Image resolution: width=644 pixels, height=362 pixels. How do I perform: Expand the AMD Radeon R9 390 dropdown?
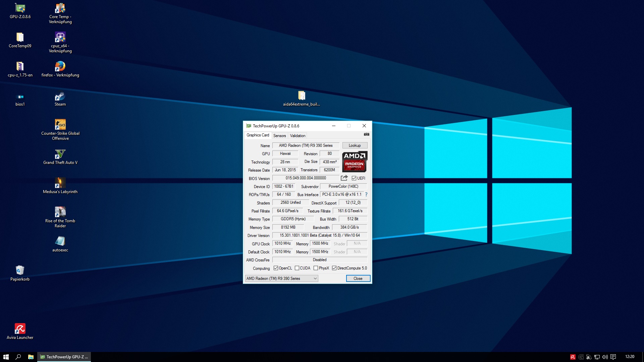[x=315, y=279]
